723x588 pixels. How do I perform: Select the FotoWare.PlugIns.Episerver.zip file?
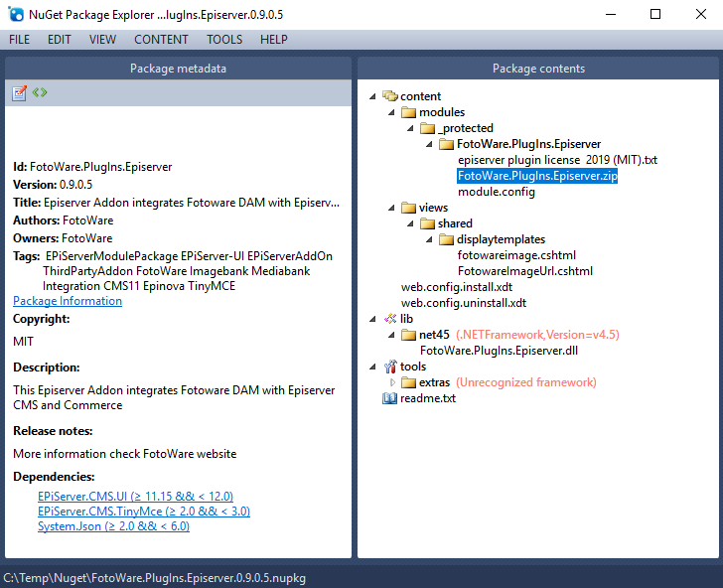537,176
